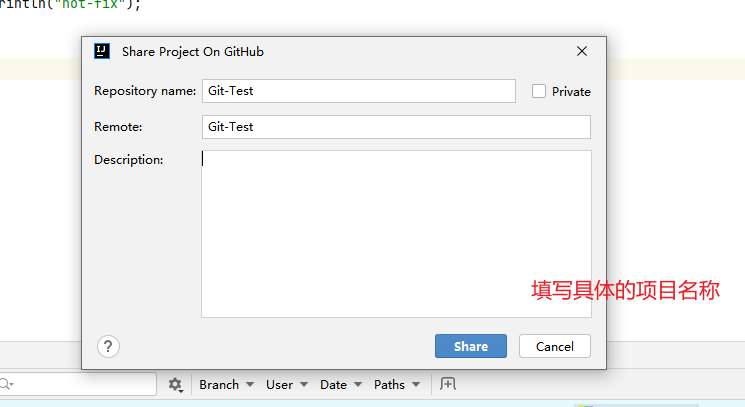Click the code editor line with hot-fix
The height and width of the screenshot is (407, 745).
tap(70, 5)
